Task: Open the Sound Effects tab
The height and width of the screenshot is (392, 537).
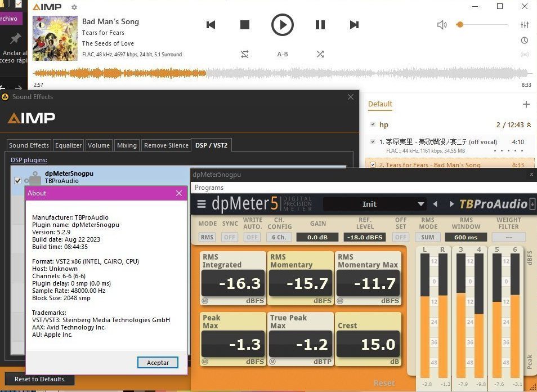Action: [x=29, y=145]
